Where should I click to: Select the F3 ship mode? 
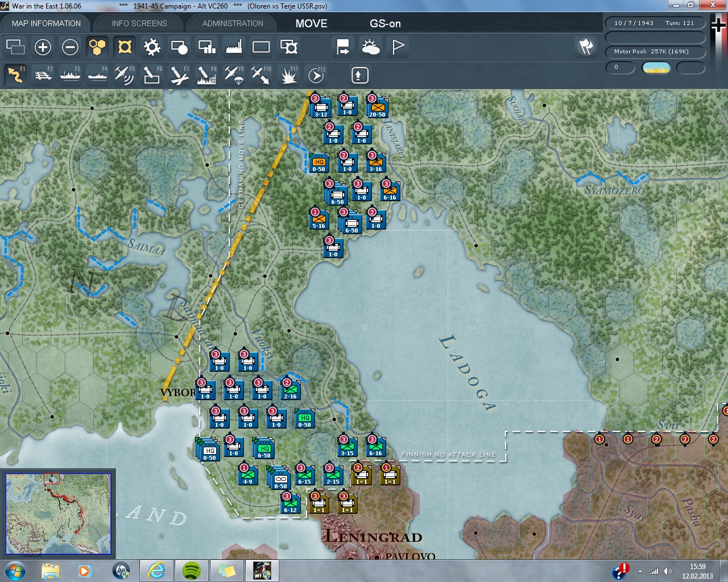(x=70, y=75)
